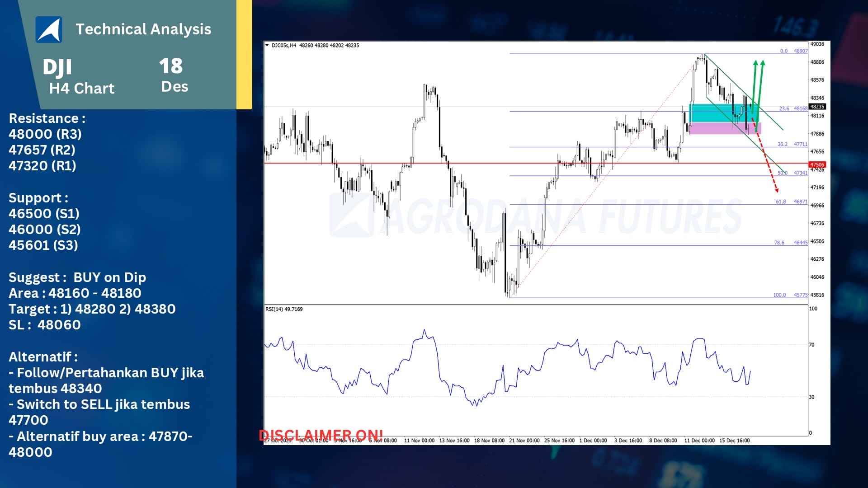The image size is (868, 488).
Task: Click the yellow vertical accent bar
Action: pos(244,54)
